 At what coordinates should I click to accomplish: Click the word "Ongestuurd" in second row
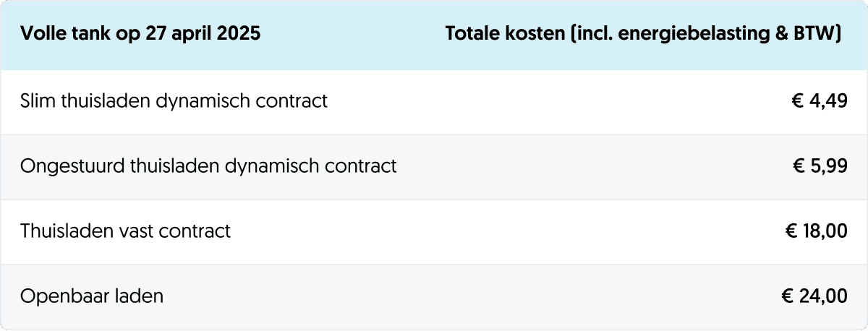click(x=72, y=166)
